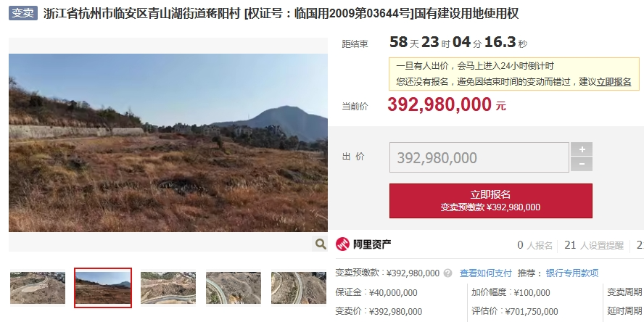Screen dimensions: 644x322
Task: Select the fourth thumbnail image
Action: [234, 288]
